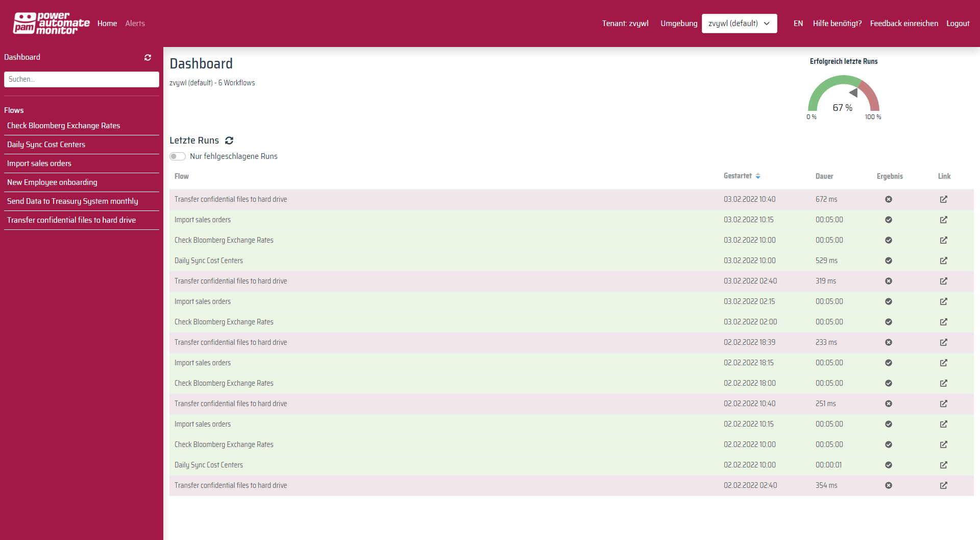Enable the Nur fehlgeschlagene Runs toggle
The width and height of the screenshot is (980, 540).
click(x=178, y=156)
